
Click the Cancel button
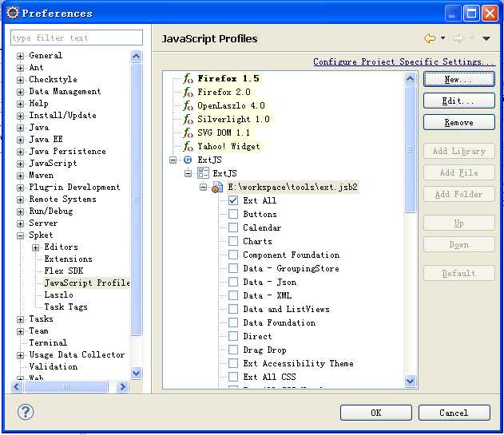point(454,413)
